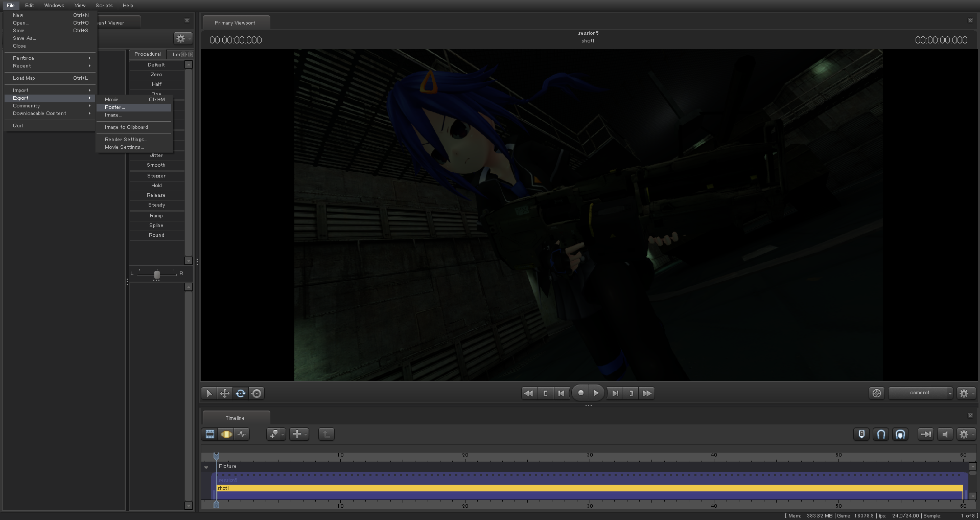This screenshot has width=980, height=520.
Task: Adjust the L/R balance slider
Action: pyautogui.click(x=157, y=274)
